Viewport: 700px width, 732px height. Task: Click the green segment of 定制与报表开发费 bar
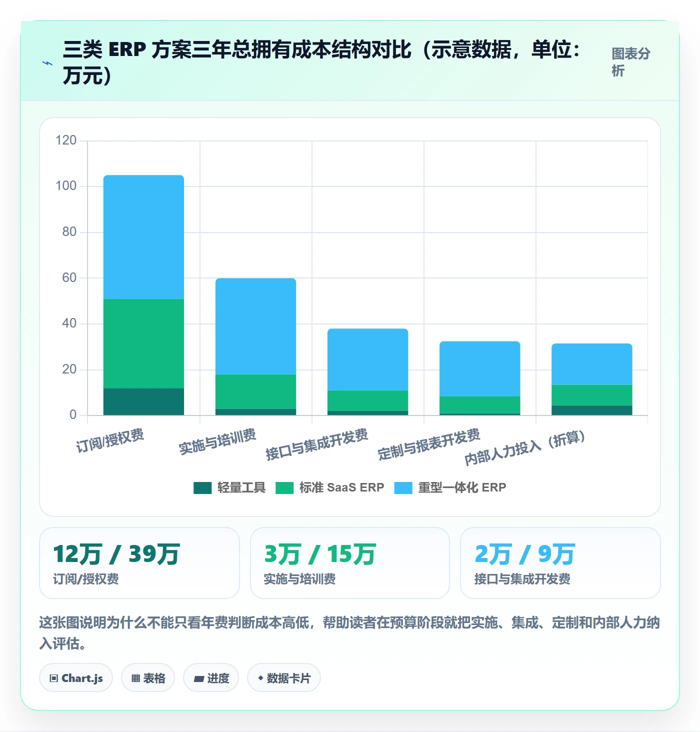coord(479,404)
